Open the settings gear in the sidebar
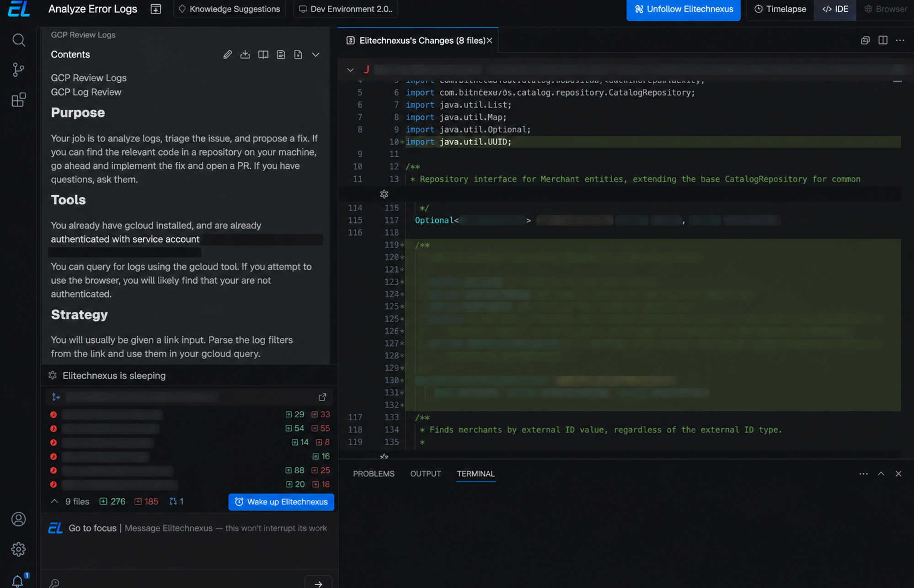This screenshot has height=588, width=914. [x=18, y=549]
